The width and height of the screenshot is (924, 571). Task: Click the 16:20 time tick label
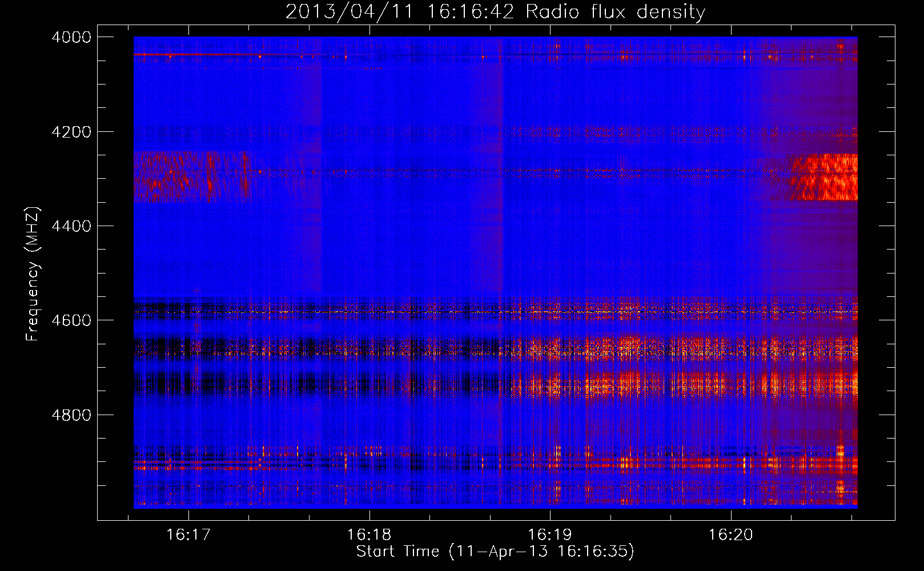731,535
